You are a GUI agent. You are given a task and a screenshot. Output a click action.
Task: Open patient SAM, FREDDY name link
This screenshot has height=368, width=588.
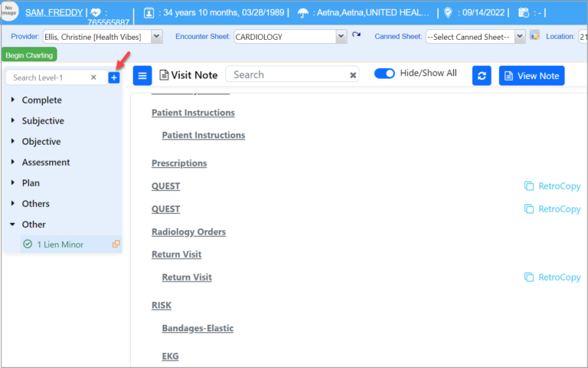(56, 12)
